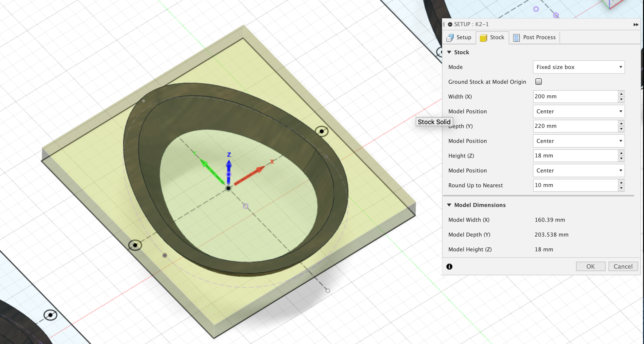The height and width of the screenshot is (344, 644).
Task: Open the Model Position dropdown under Width
Action: click(x=578, y=111)
